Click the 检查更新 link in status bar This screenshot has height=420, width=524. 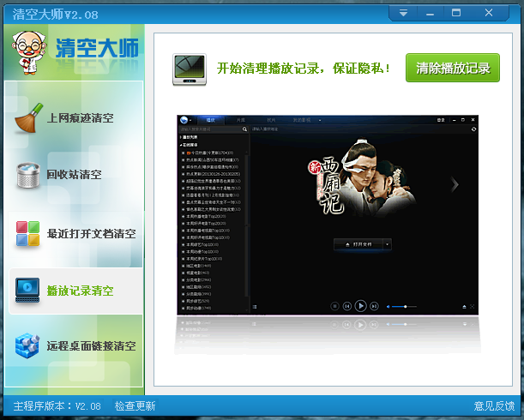point(135,406)
